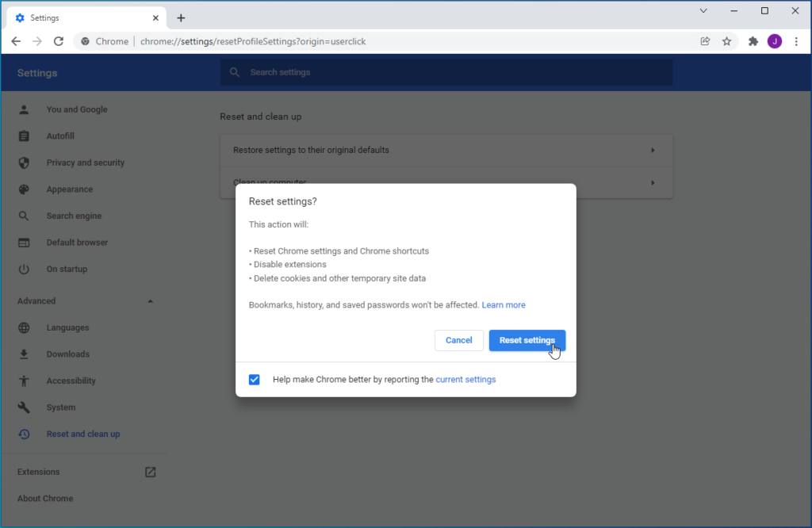Select the Languages globe icon
This screenshot has width=812, height=528.
24,327
